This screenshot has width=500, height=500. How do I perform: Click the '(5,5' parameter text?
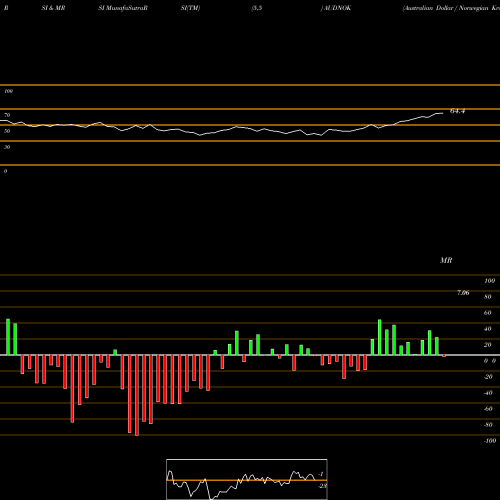click(x=257, y=8)
